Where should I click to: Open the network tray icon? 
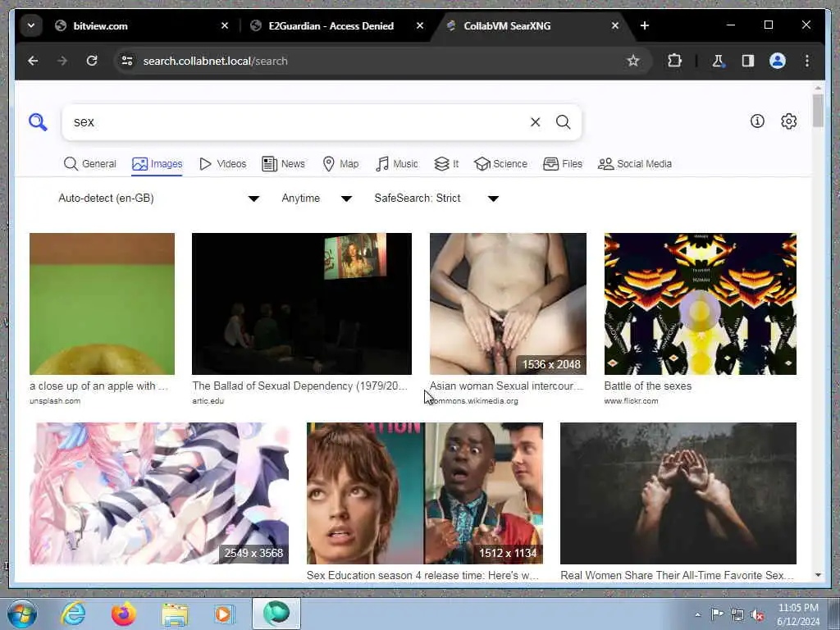pyautogui.click(x=737, y=614)
